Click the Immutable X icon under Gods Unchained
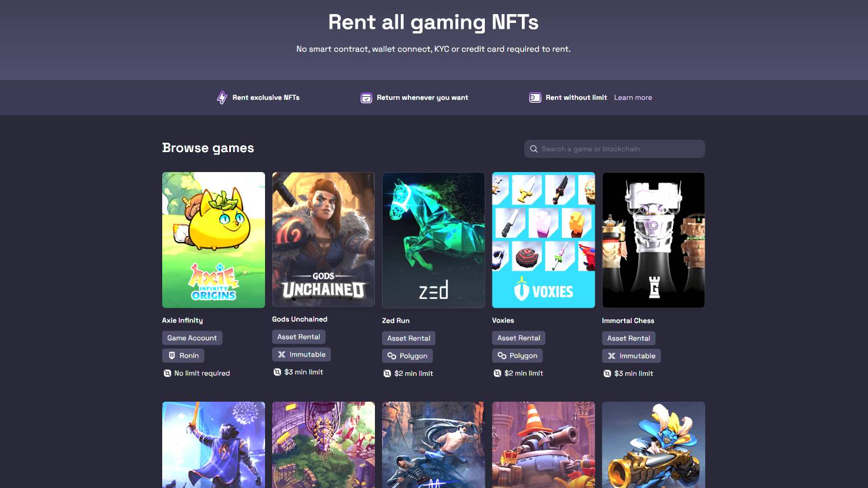 pos(281,354)
